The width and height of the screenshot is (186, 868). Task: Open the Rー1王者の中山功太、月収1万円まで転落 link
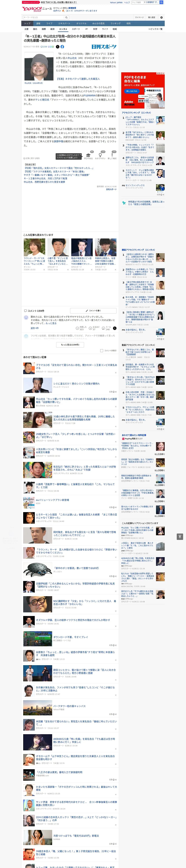(45, 178)
